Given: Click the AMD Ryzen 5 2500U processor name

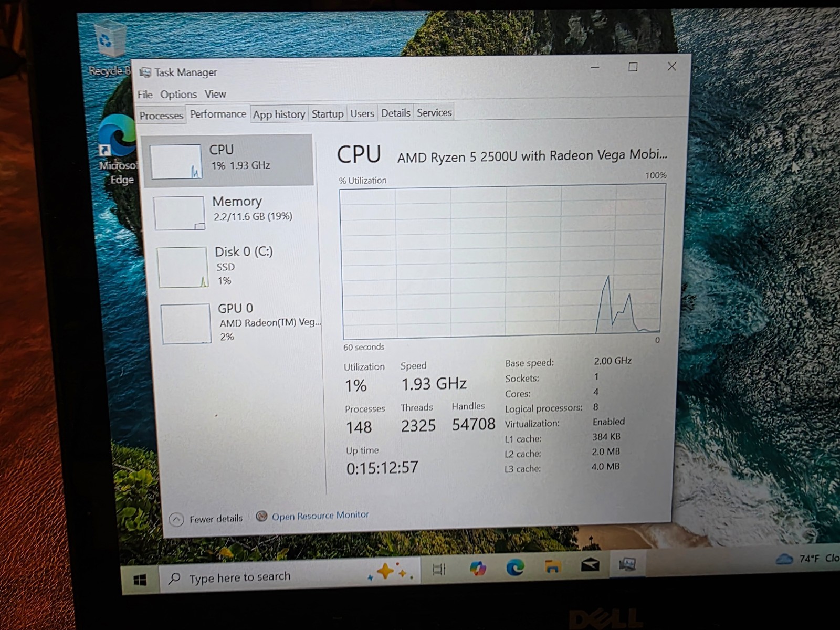Looking at the screenshot, I should 532,156.
